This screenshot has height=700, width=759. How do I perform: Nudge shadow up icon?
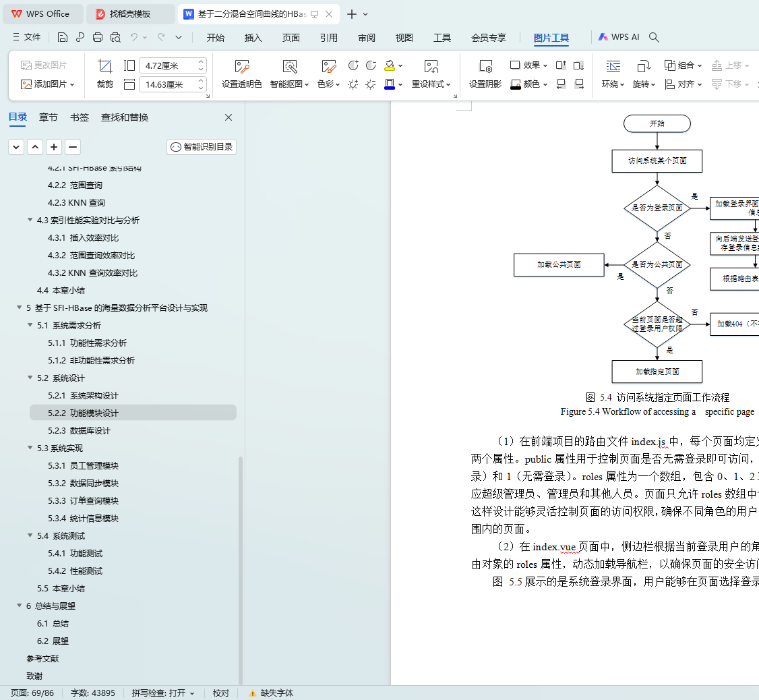pos(561,65)
